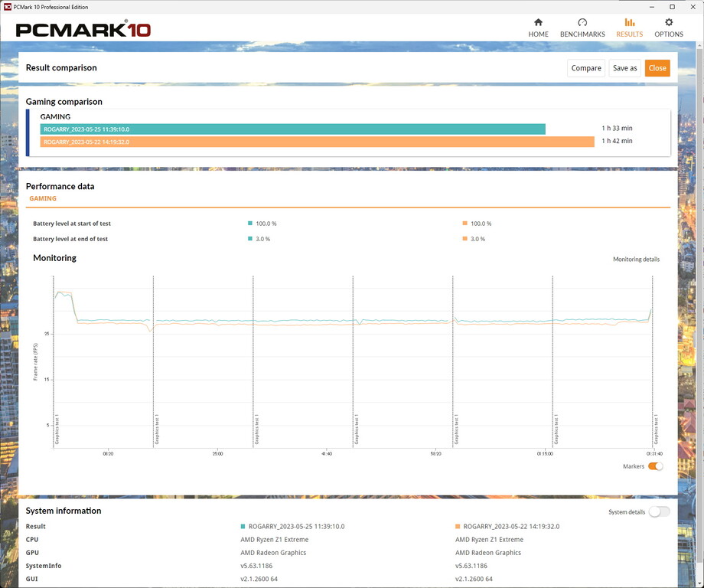Click the 01:15:00 time axis label
Screen dimensions: 704x588
545,454
